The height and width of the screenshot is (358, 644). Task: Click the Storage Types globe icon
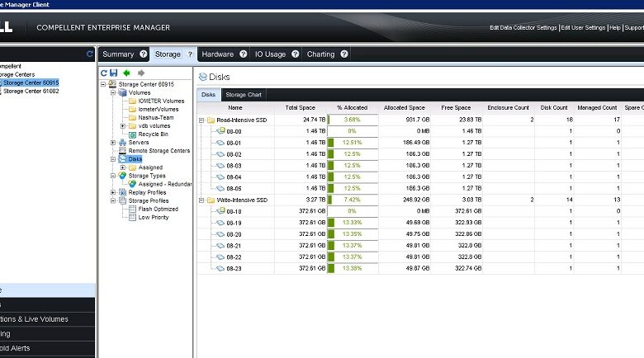click(122, 176)
